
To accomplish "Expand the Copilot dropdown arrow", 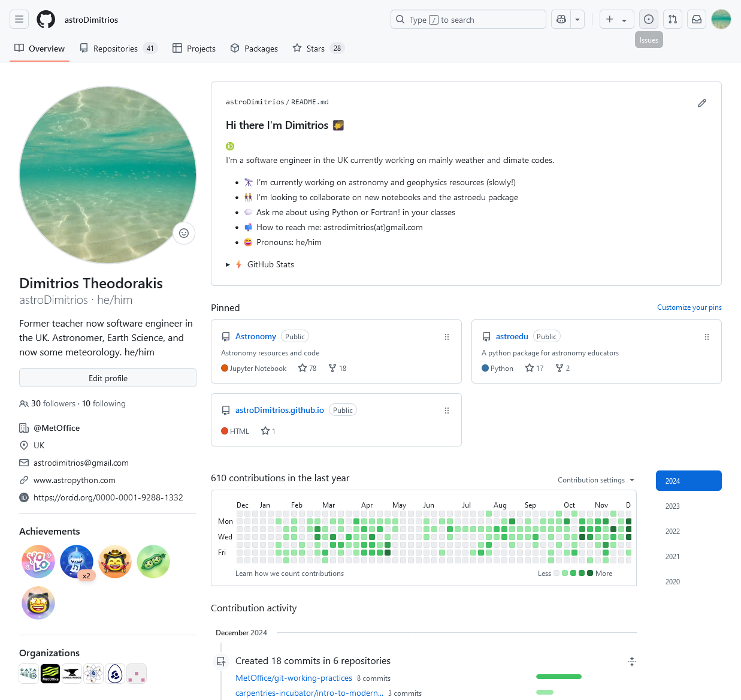I will click(577, 19).
